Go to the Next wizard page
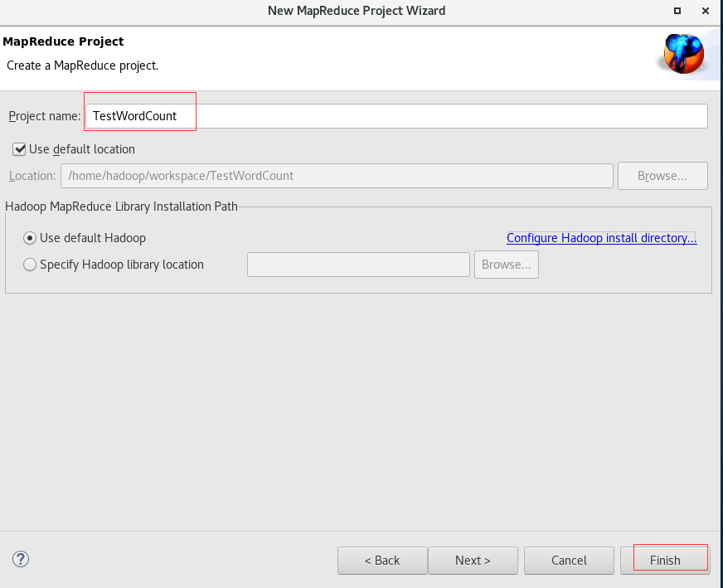This screenshot has height=588, width=723. coord(473,561)
